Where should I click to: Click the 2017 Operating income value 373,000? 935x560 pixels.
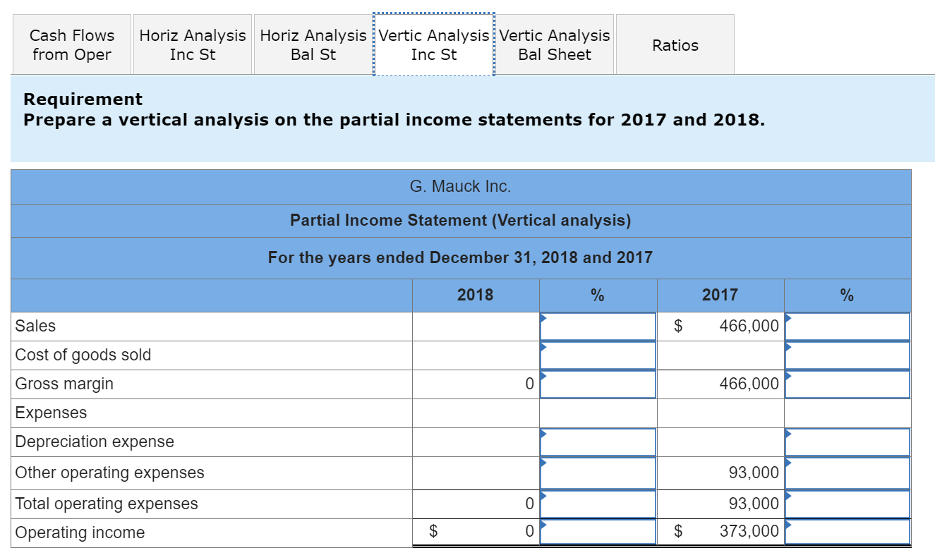(x=749, y=531)
